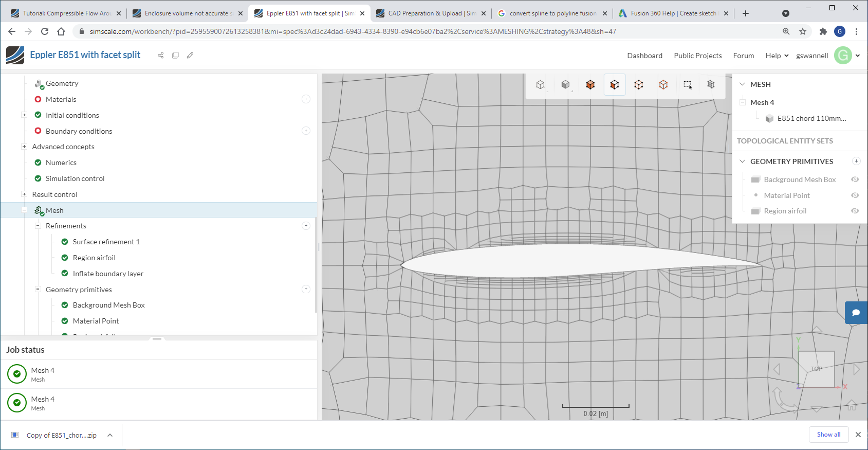
Task: Open the Dashboard page
Action: tap(644, 56)
